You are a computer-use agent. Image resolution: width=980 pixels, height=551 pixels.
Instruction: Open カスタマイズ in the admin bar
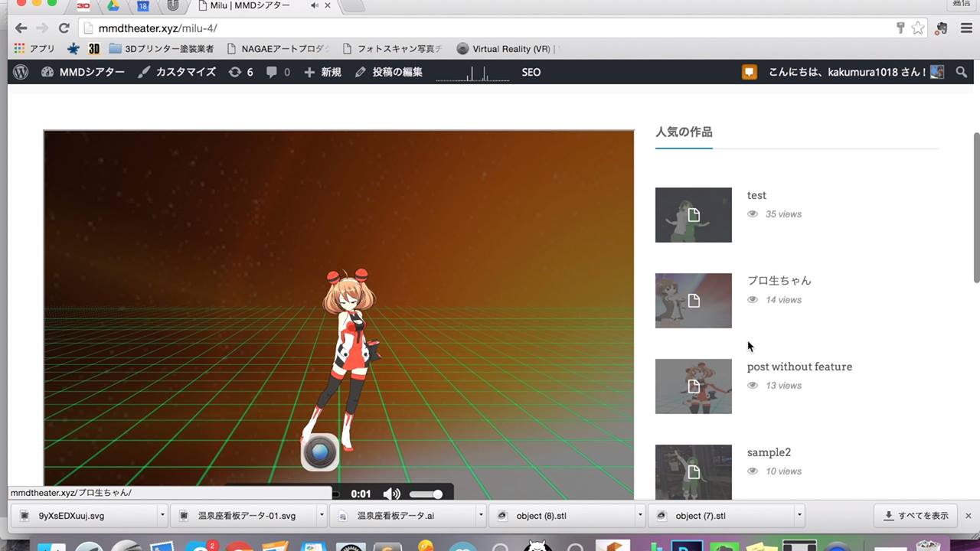(177, 72)
